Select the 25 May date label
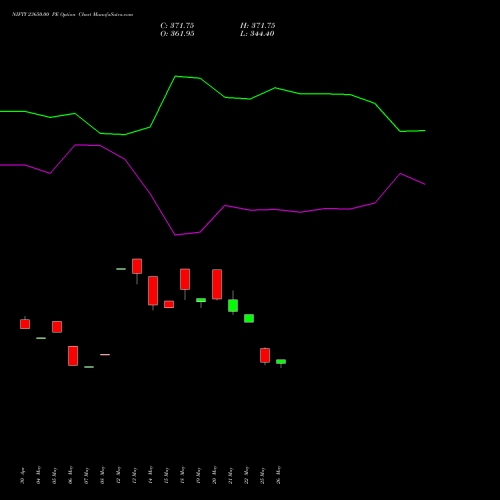 (x=262, y=475)
